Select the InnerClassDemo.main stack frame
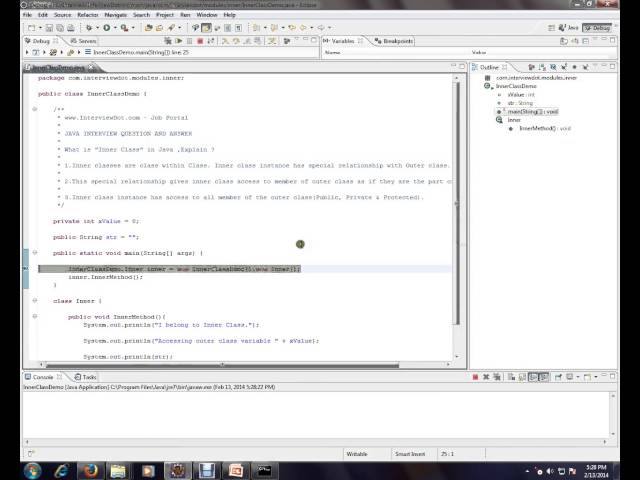Image resolution: width=640 pixels, height=480 pixels. point(141,52)
